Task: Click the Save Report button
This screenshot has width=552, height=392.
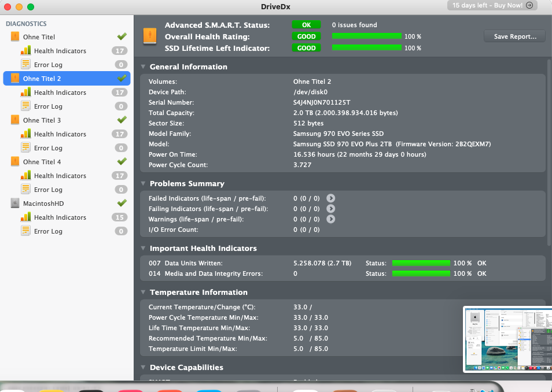Action: (514, 36)
